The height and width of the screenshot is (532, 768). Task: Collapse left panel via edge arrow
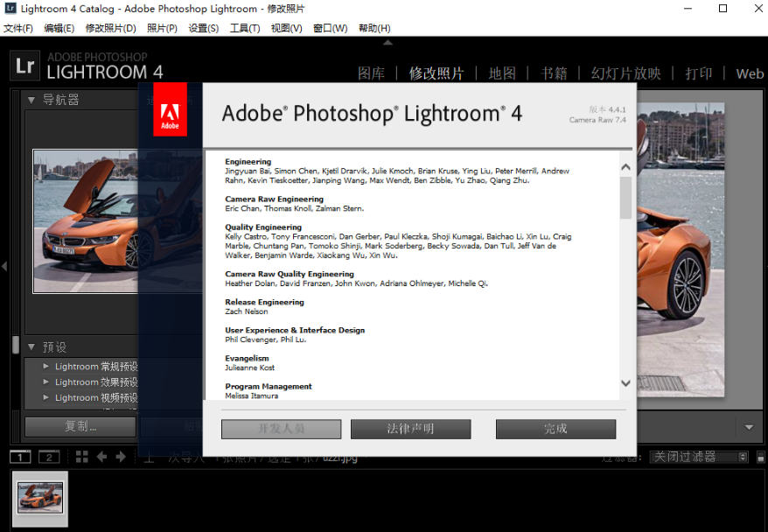(x=4, y=267)
